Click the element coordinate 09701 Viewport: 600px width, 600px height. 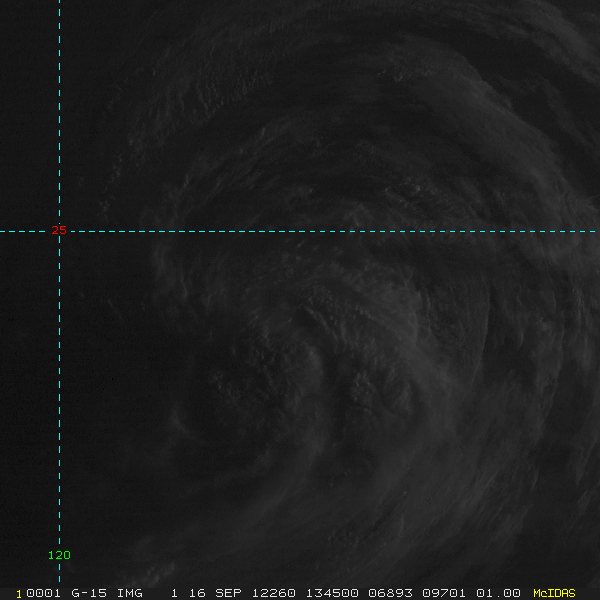[x=444, y=593]
